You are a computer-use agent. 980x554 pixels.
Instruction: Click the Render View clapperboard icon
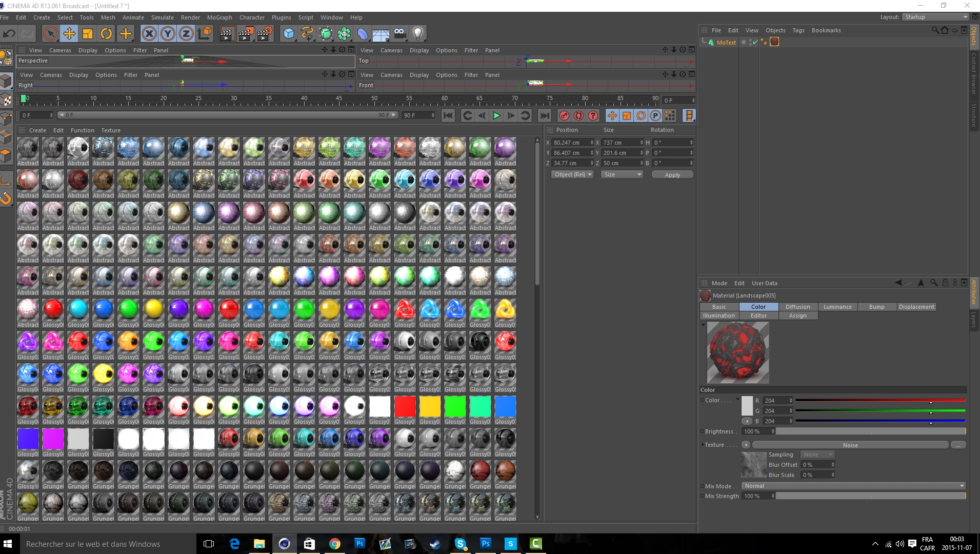click(x=227, y=34)
